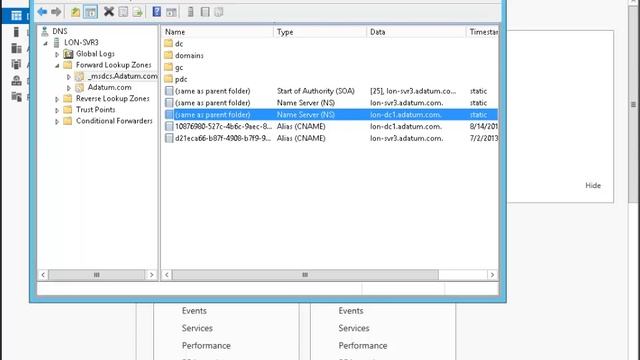Select highlighted Name Server record for lon-dc1.adatum.com.
The height and width of the screenshot is (360, 640).
pyautogui.click(x=331, y=115)
